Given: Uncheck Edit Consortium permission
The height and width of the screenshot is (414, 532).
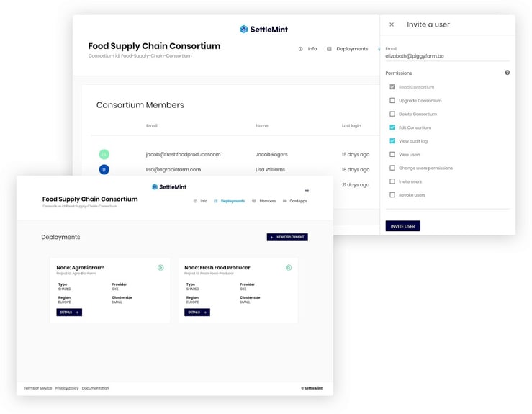Looking at the screenshot, I should coord(392,127).
